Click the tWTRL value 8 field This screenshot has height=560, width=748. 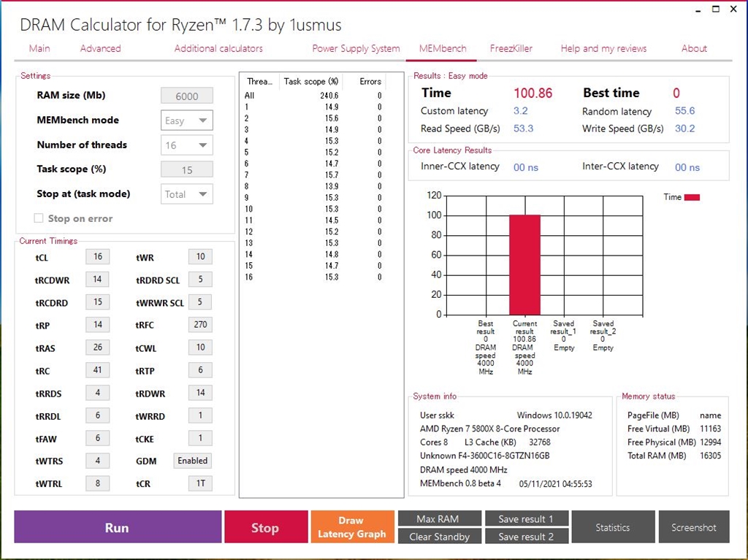tap(97, 483)
